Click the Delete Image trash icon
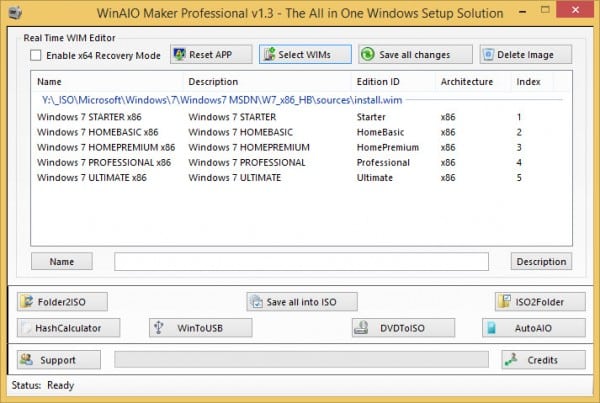Screen dimensions: 600x403 (x=488, y=54)
